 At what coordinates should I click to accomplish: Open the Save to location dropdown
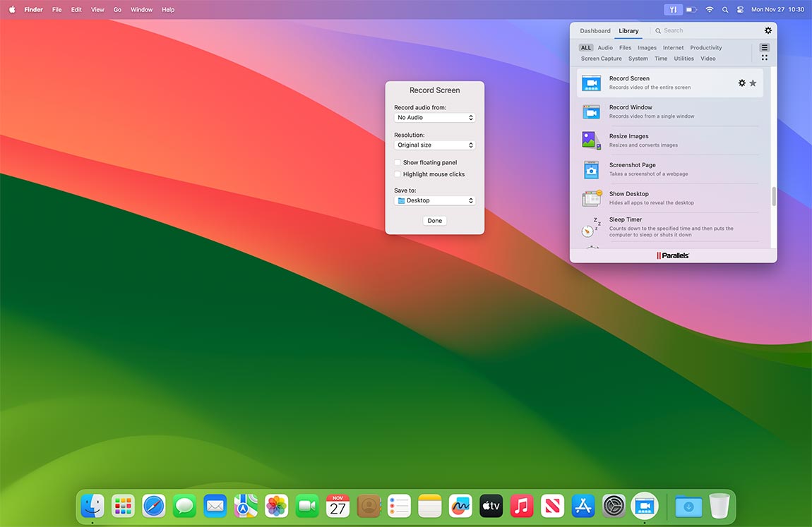click(x=434, y=200)
